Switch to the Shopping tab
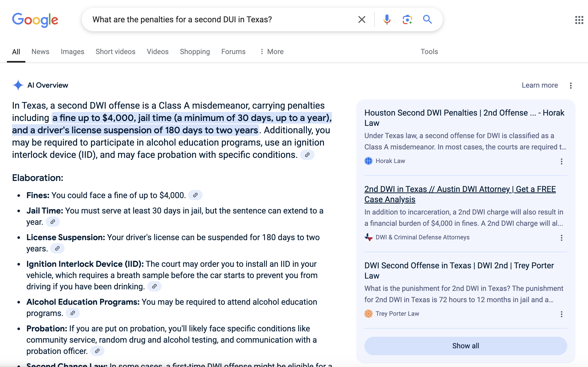This screenshot has width=588, height=367. (x=195, y=52)
